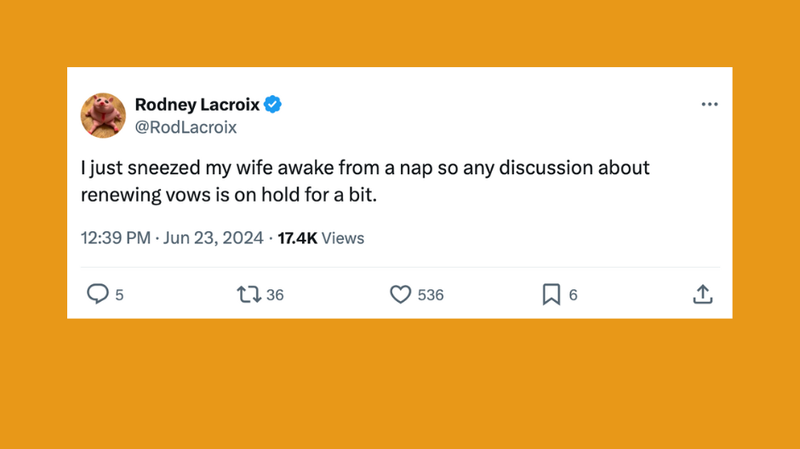Bookmark this tweet
800x449 pixels.
[x=551, y=294]
